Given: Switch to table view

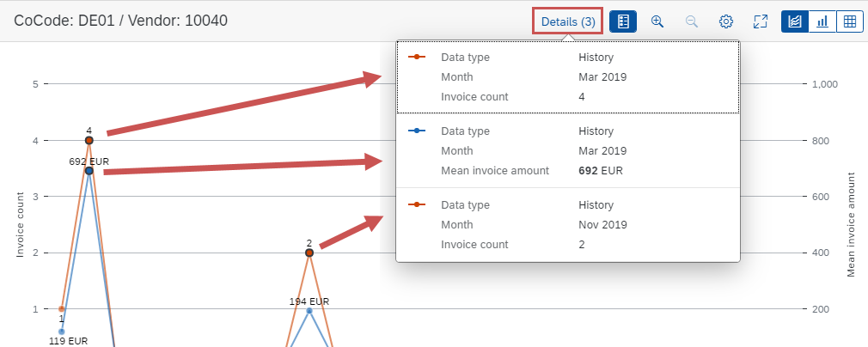Looking at the screenshot, I should pos(850,21).
